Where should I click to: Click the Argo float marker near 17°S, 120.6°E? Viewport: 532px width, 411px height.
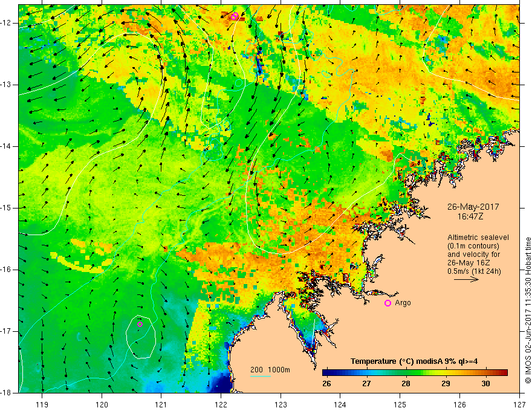click(x=140, y=324)
